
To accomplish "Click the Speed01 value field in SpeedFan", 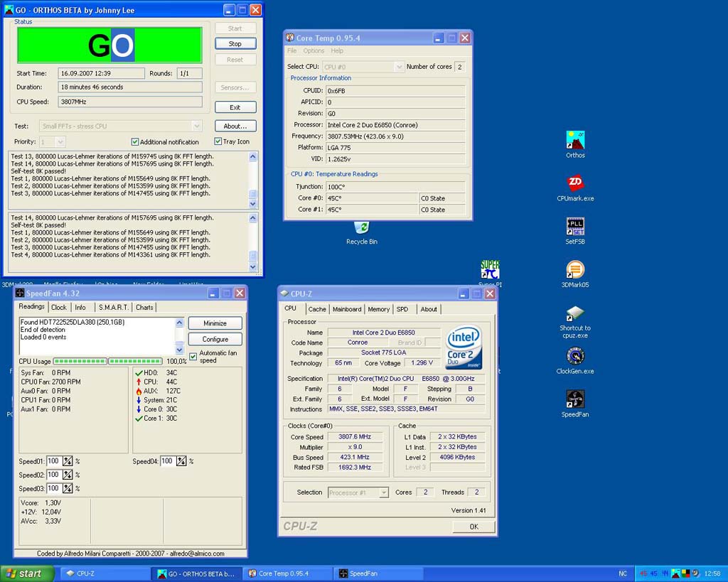I will (54, 461).
